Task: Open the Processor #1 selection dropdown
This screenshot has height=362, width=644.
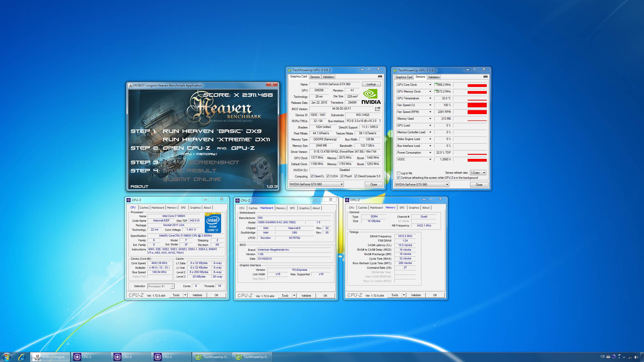Action: click(x=161, y=286)
